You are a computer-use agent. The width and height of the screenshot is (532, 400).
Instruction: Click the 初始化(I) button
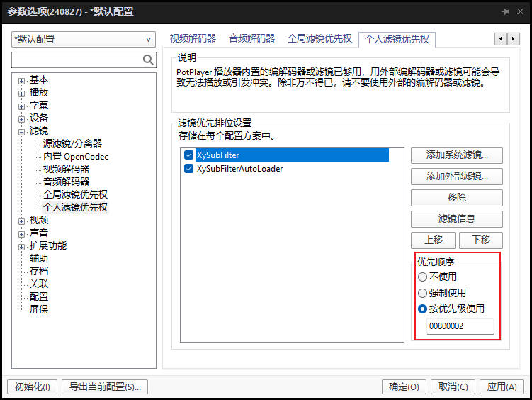pos(33,387)
